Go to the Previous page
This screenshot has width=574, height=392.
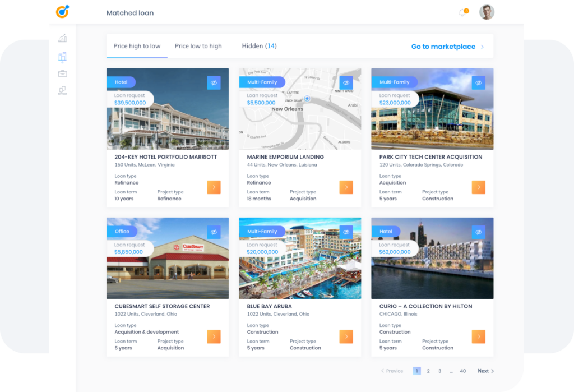pyautogui.click(x=392, y=371)
